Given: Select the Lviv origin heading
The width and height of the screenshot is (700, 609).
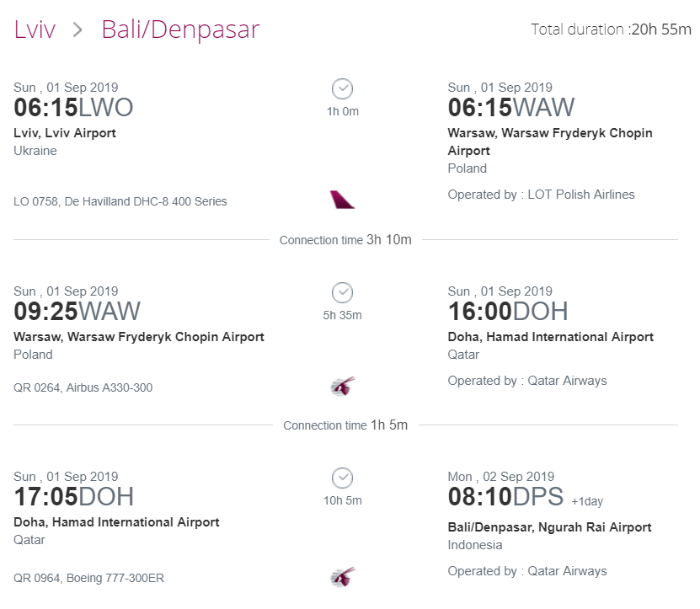Looking at the screenshot, I should tap(35, 29).
